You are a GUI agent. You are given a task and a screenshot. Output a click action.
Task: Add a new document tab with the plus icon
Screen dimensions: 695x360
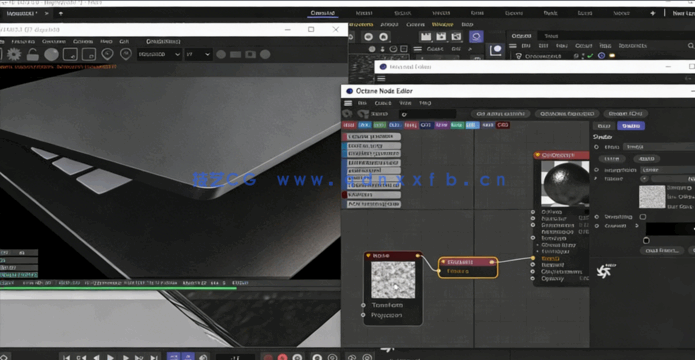point(61,13)
